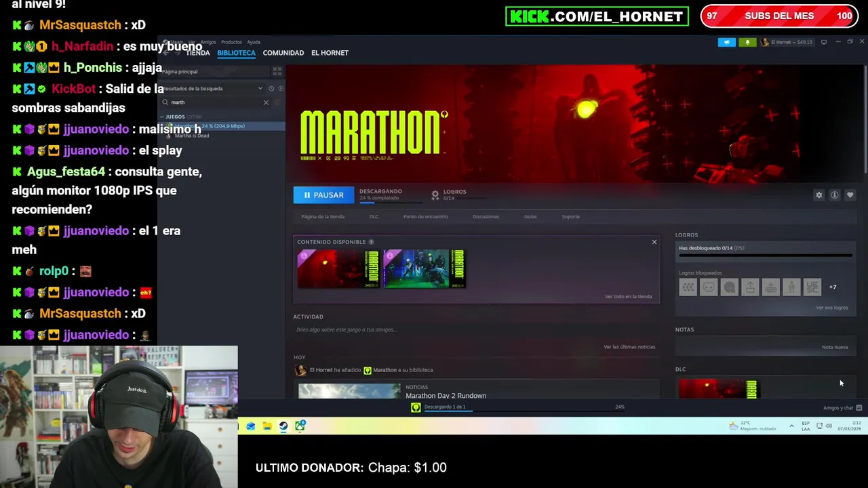Open the Ayuda menu

(254, 42)
